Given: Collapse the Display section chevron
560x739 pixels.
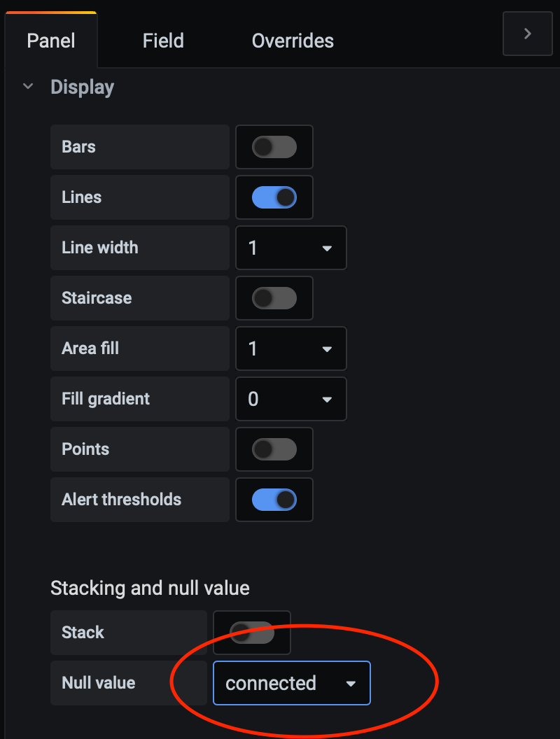Looking at the screenshot, I should pyautogui.click(x=28, y=87).
